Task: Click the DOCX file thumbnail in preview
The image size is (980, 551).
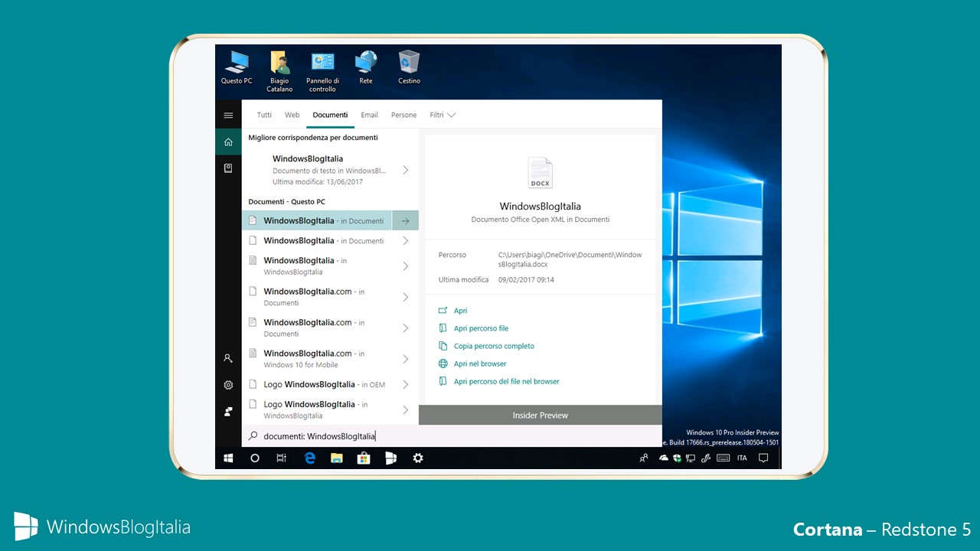Action: point(540,173)
